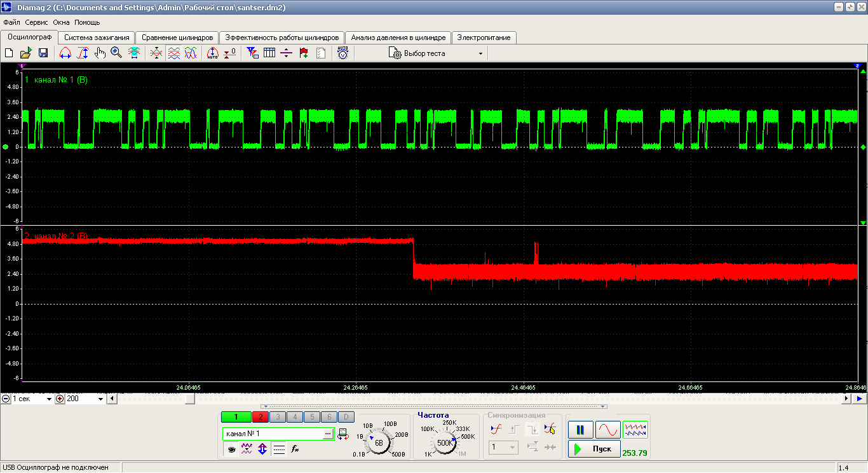Switch to the Осциллограф tab
The height and width of the screenshot is (473, 868).
(x=30, y=37)
